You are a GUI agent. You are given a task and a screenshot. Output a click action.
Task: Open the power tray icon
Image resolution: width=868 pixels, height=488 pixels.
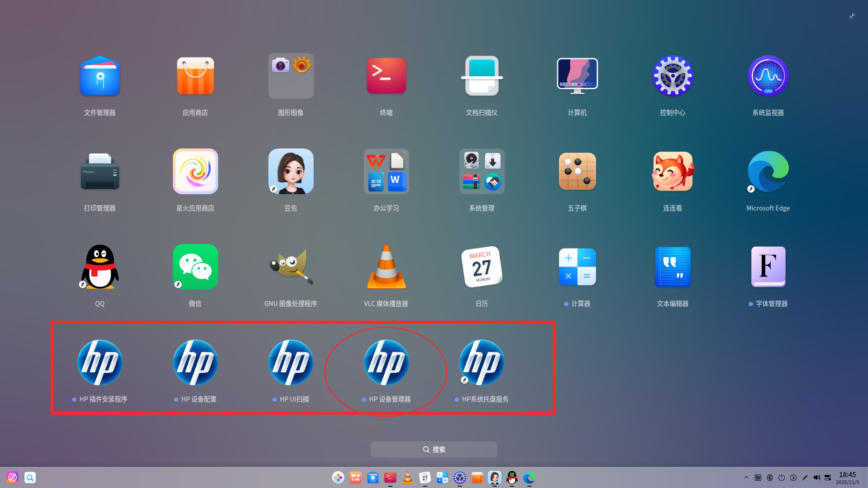[782, 478]
